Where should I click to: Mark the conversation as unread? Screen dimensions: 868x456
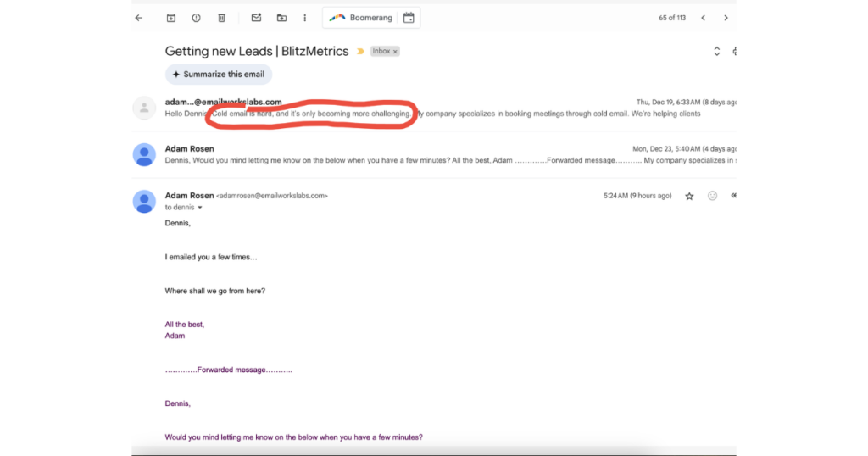(x=256, y=18)
